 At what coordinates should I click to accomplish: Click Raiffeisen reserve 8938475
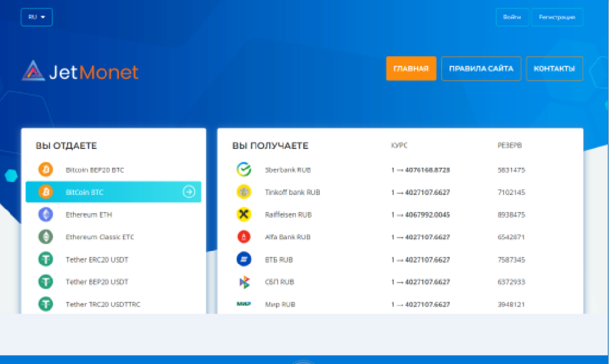click(x=511, y=214)
